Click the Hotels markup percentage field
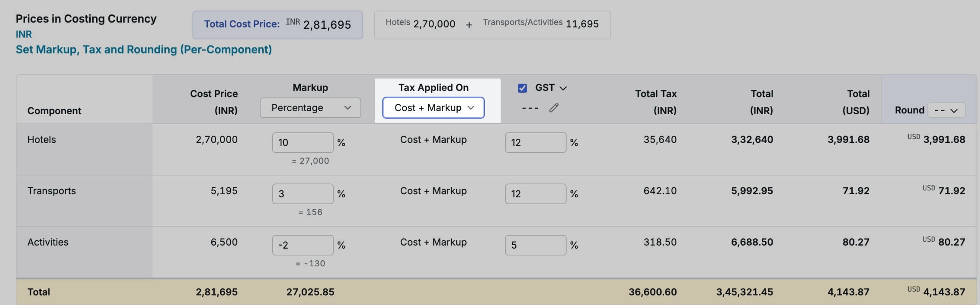 tap(302, 143)
